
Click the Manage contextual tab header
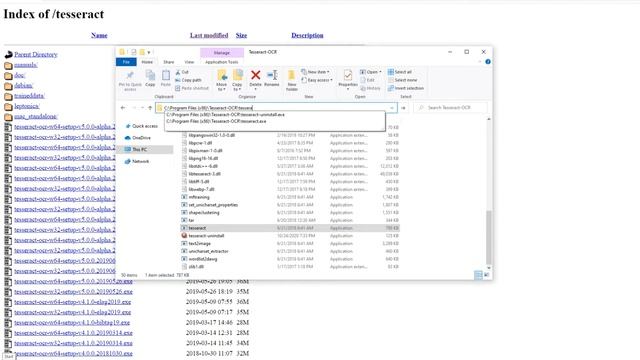coord(222,53)
